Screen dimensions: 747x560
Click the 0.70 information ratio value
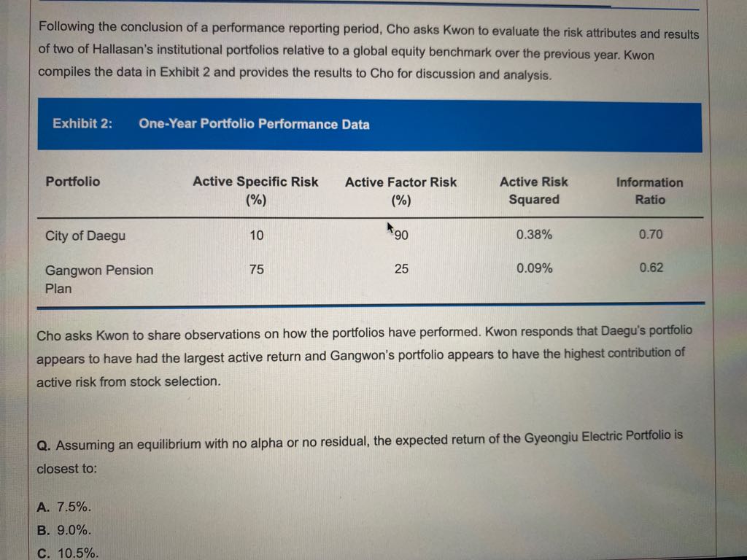(x=651, y=234)
